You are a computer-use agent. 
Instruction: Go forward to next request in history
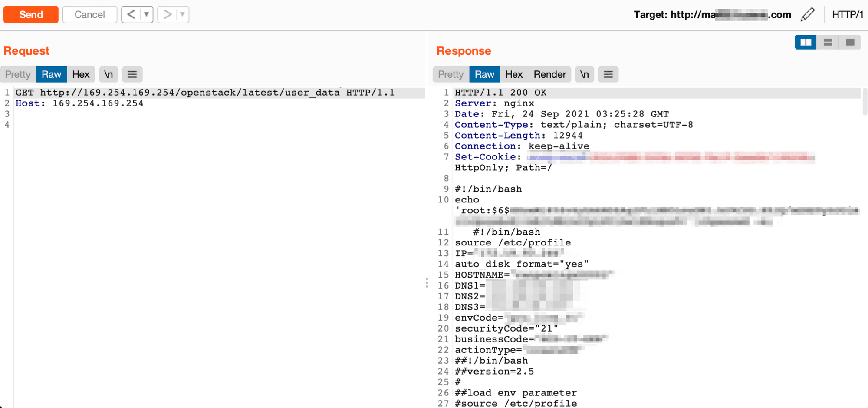click(x=167, y=14)
